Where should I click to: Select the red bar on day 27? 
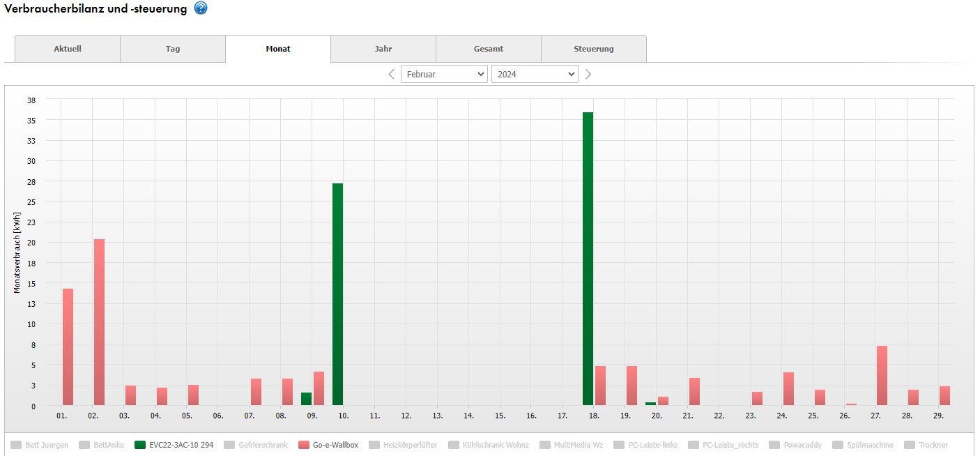pyautogui.click(x=882, y=376)
